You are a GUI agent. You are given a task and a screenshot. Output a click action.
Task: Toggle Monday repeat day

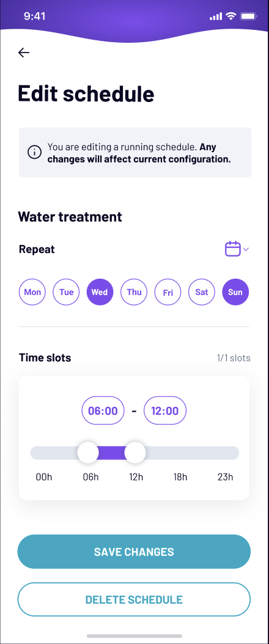point(32,292)
